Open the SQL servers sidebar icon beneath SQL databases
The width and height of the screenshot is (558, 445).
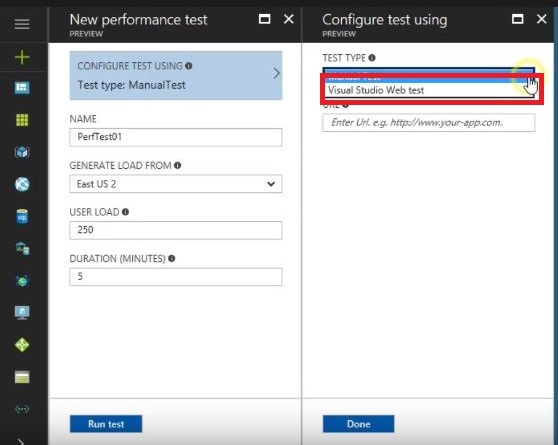click(x=22, y=248)
